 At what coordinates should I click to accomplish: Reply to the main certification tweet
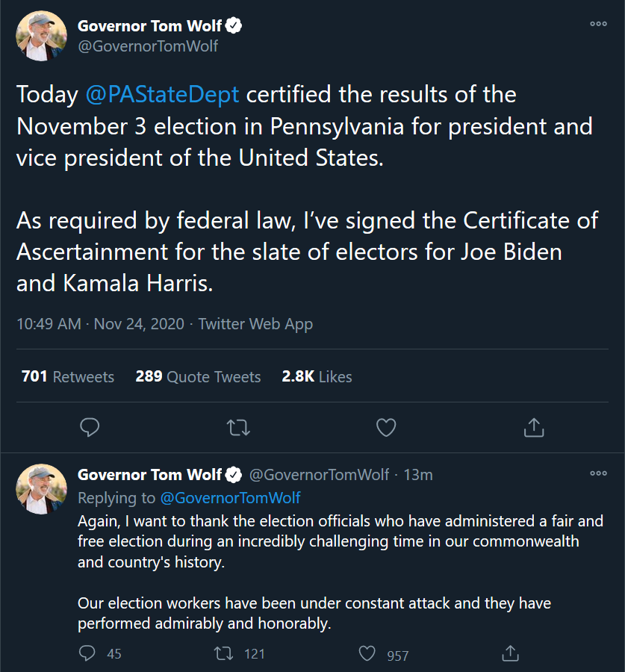pyautogui.click(x=90, y=427)
